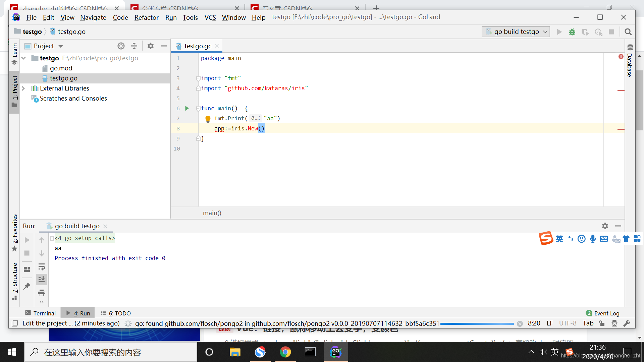Image resolution: width=644 pixels, height=362 pixels.
Task: Click the background task progress bar
Action: 477,324
